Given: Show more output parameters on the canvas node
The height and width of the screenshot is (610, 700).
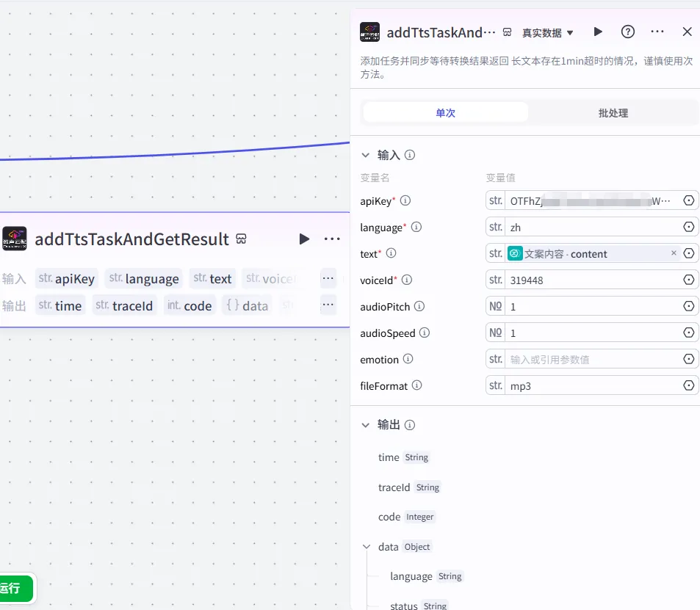Looking at the screenshot, I should click(328, 305).
